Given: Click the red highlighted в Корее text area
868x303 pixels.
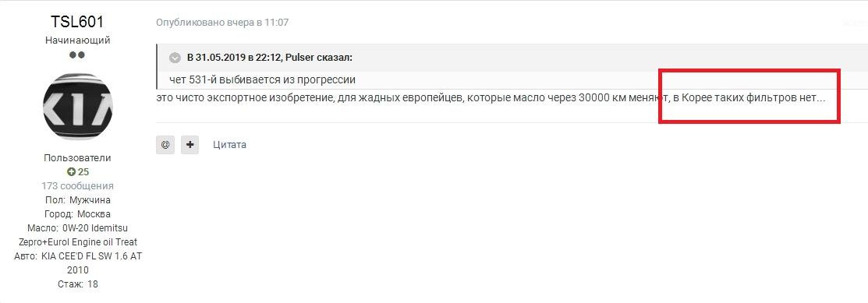Looking at the screenshot, I should (x=749, y=97).
